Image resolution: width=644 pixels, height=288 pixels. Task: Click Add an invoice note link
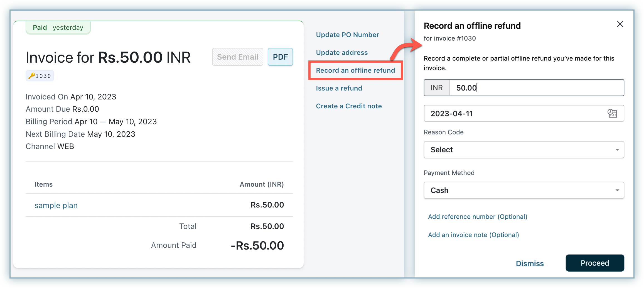[473, 235]
